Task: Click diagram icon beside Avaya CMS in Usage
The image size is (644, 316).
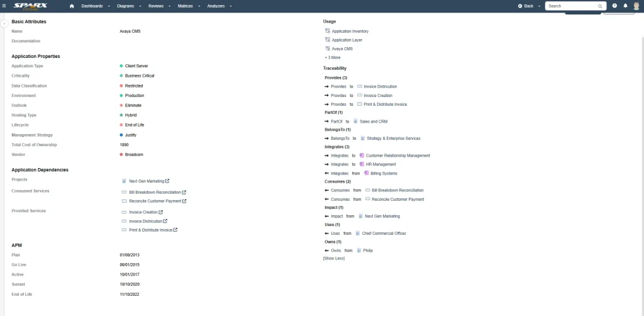Action: point(327,48)
